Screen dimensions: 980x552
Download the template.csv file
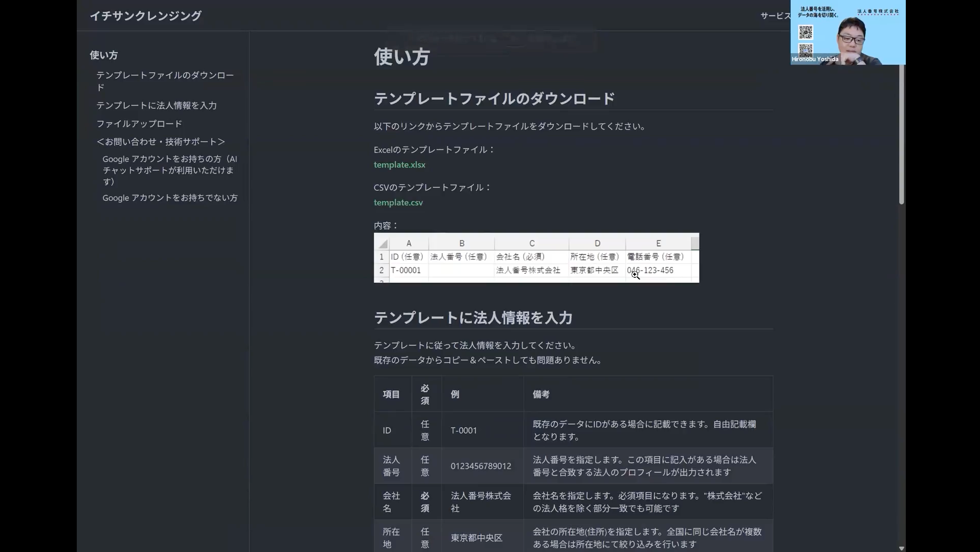tap(398, 203)
